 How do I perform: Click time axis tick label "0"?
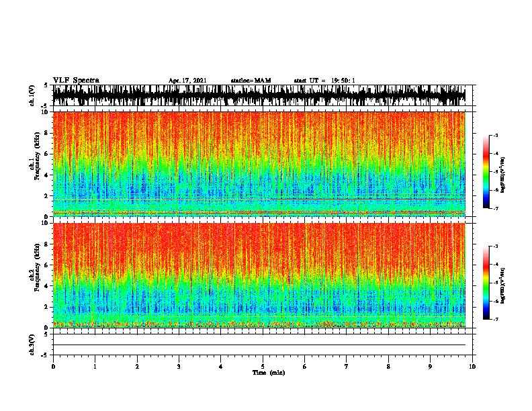click(x=53, y=367)
